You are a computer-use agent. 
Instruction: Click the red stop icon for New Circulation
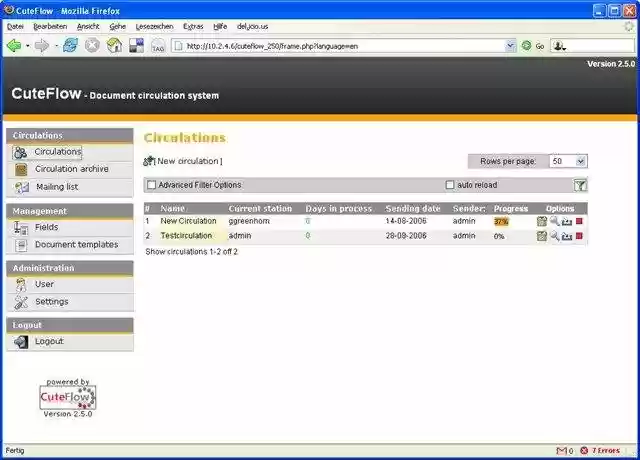pyautogui.click(x=579, y=221)
